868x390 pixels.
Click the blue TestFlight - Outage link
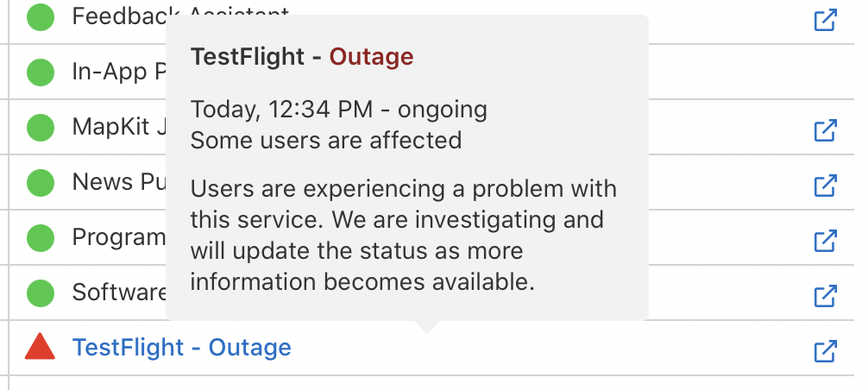point(182,348)
